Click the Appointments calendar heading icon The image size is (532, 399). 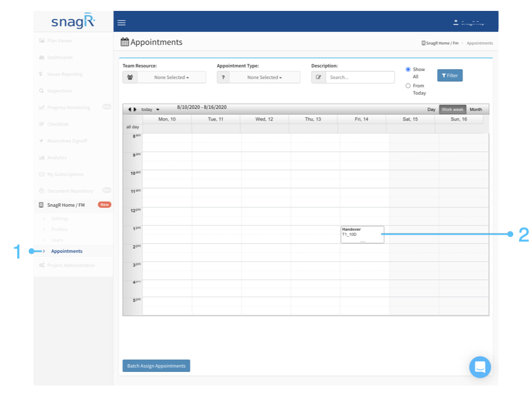pyautogui.click(x=125, y=42)
